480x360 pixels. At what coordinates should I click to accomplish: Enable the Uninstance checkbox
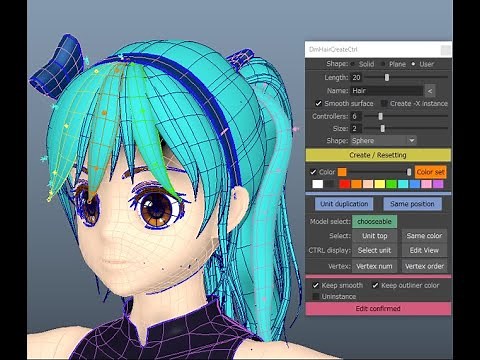coord(315,296)
